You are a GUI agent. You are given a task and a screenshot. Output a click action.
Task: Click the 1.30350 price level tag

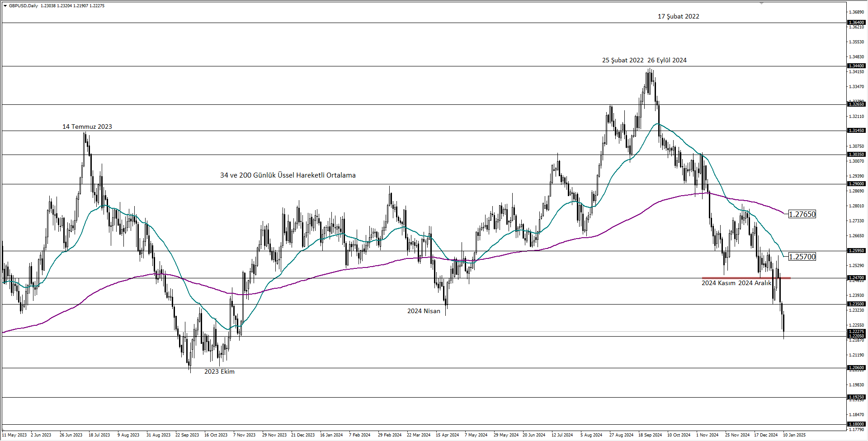point(856,155)
